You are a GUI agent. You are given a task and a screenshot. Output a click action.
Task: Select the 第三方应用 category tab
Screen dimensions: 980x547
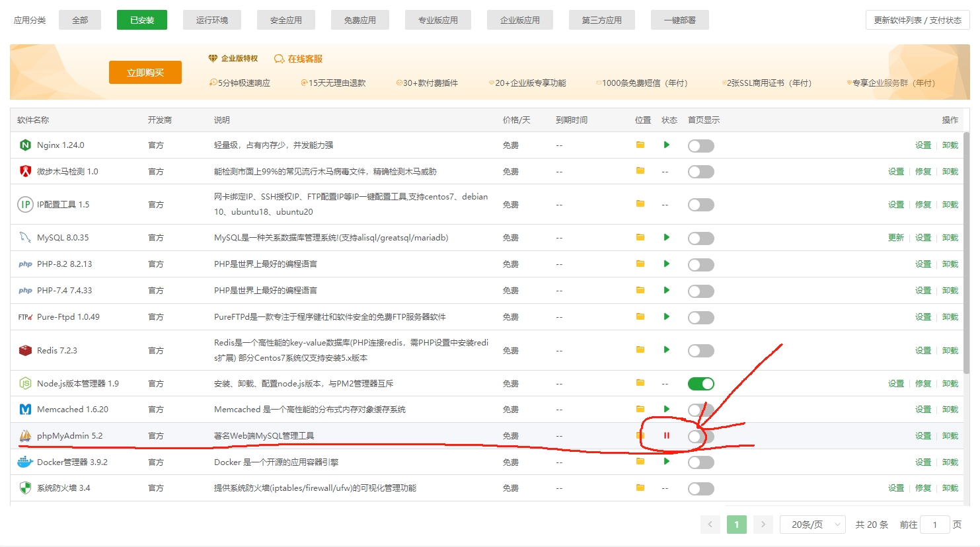[602, 20]
